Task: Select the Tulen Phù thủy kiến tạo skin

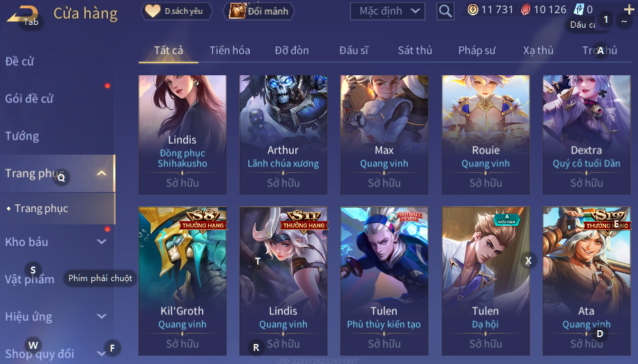Action: [384, 281]
